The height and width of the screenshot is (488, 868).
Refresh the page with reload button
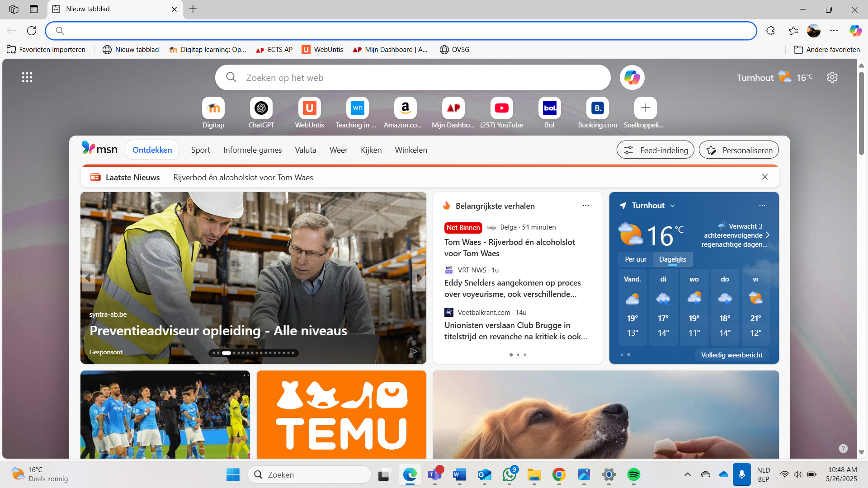32,31
